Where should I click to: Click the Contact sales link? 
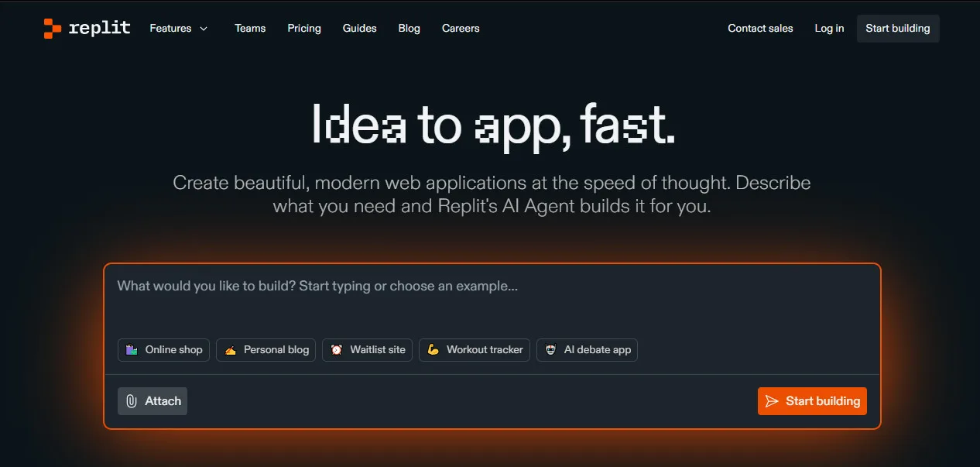point(760,28)
